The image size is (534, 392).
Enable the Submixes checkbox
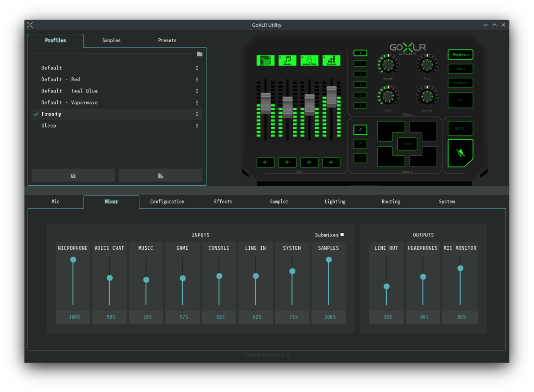pos(342,235)
